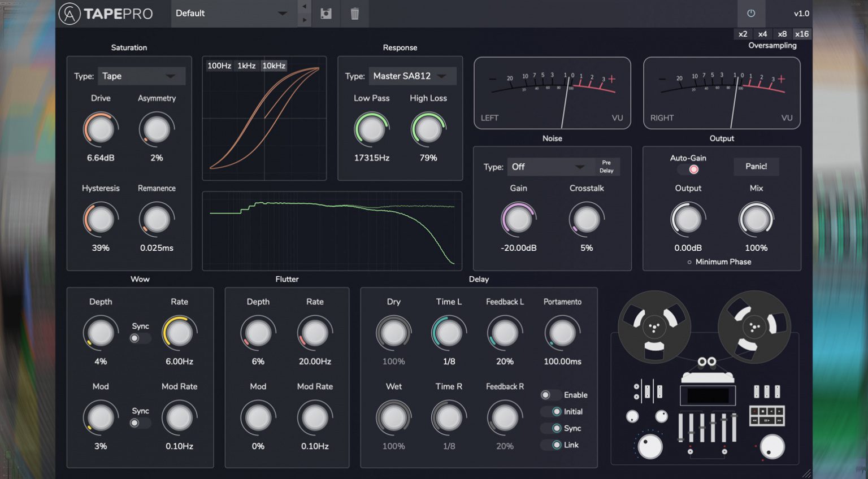
Task: Click the Delay Dry knob
Action: click(x=393, y=333)
